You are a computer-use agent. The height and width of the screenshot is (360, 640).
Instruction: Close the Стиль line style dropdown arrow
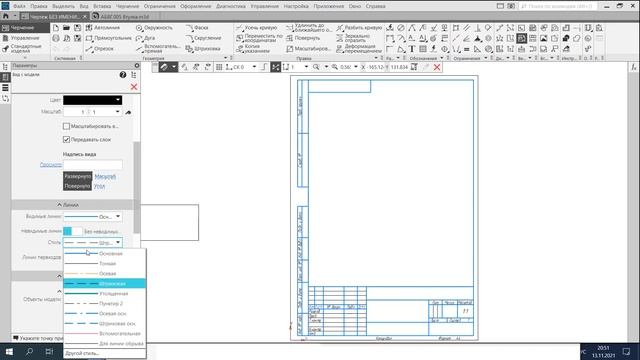tap(118, 242)
